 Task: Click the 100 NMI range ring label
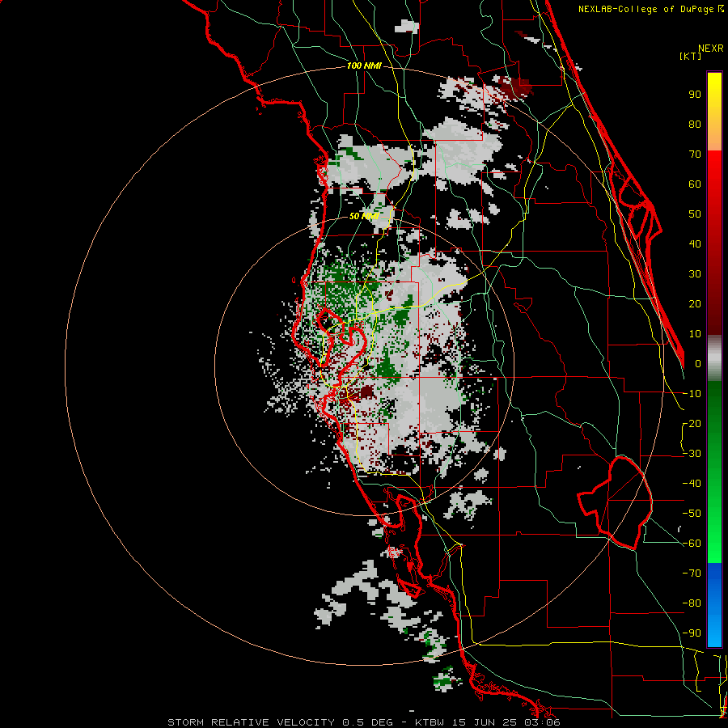click(364, 66)
